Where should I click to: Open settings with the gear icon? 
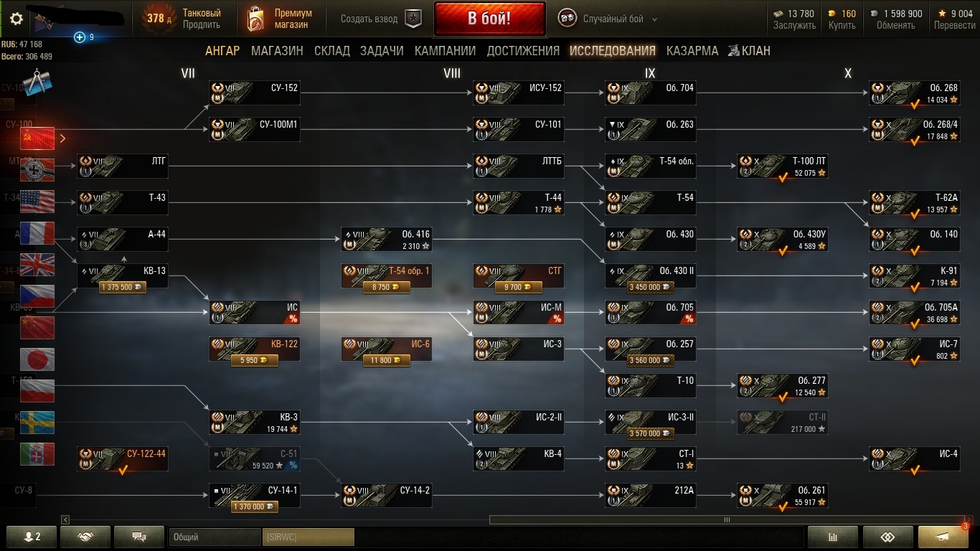click(16, 19)
